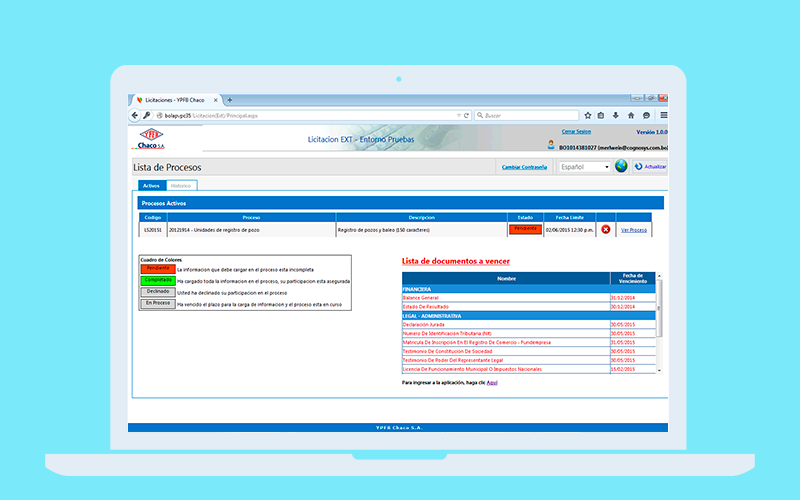Click the Descripcion column header

[x=421, y=217]
